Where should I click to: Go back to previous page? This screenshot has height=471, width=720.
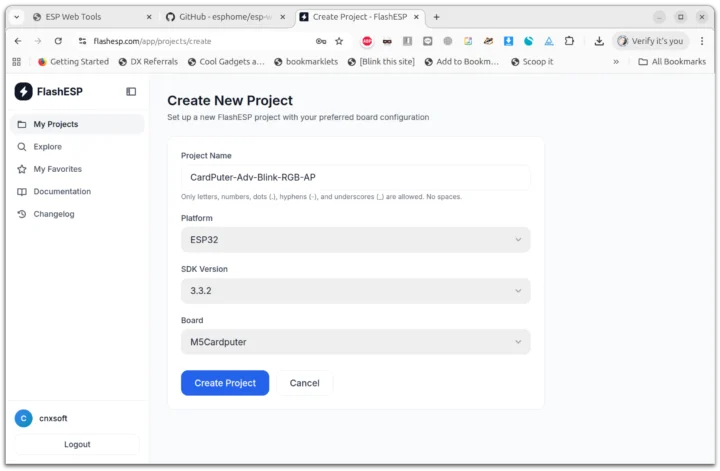(18, 41)
